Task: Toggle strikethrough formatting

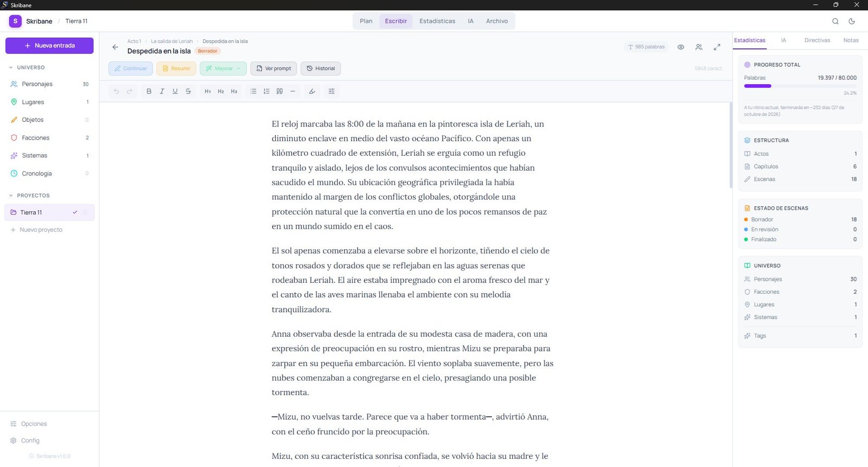Action: tap(188, 91)
